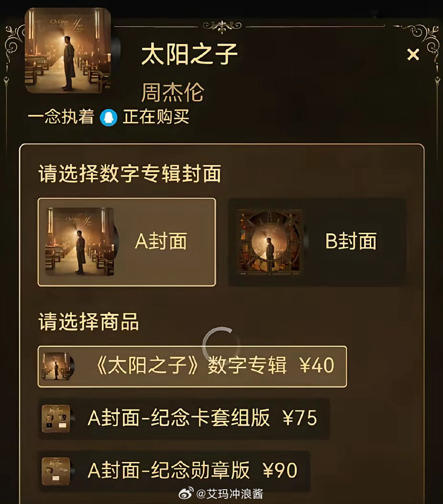Select the A封面 cover option
This screenshot has height=504, width=443.
coord(127,242)
